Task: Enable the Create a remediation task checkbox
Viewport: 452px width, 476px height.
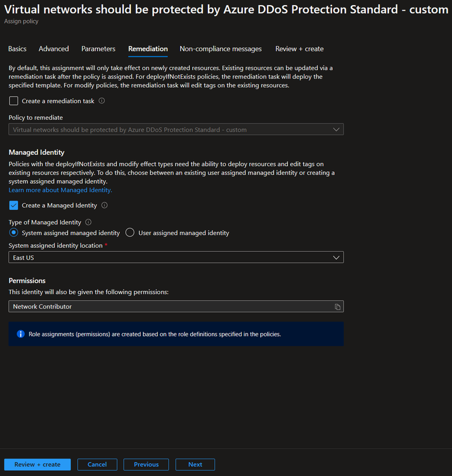Action: coord(14,101)
